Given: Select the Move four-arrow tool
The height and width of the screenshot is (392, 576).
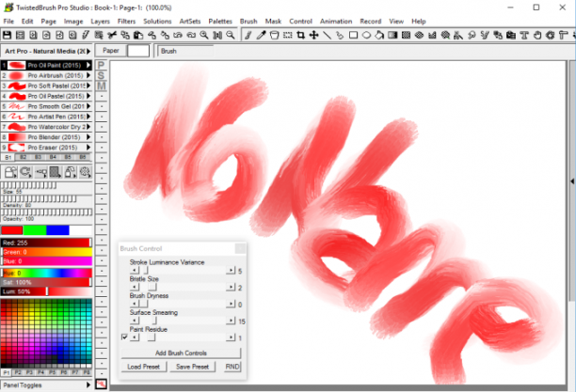Looking at the screenshot, I should (x=313, y=35).
